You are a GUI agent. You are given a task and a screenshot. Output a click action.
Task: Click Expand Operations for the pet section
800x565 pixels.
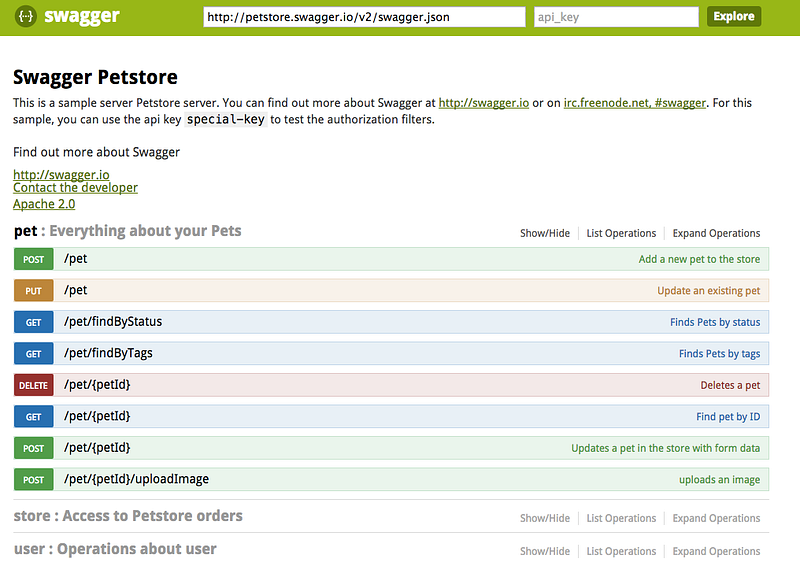point(716,233)
